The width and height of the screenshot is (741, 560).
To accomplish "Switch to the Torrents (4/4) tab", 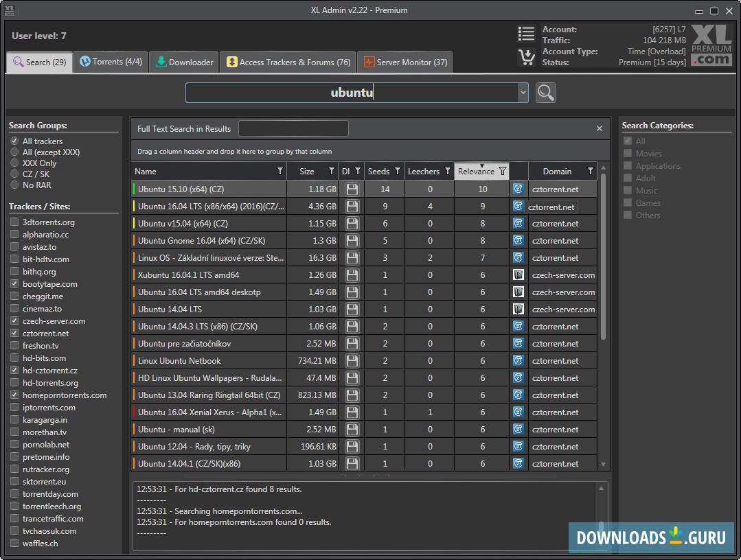I will (111, 62).
